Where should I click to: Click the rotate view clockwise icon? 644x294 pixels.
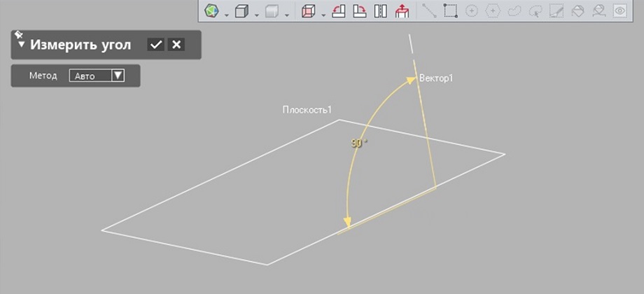(360, 11)
